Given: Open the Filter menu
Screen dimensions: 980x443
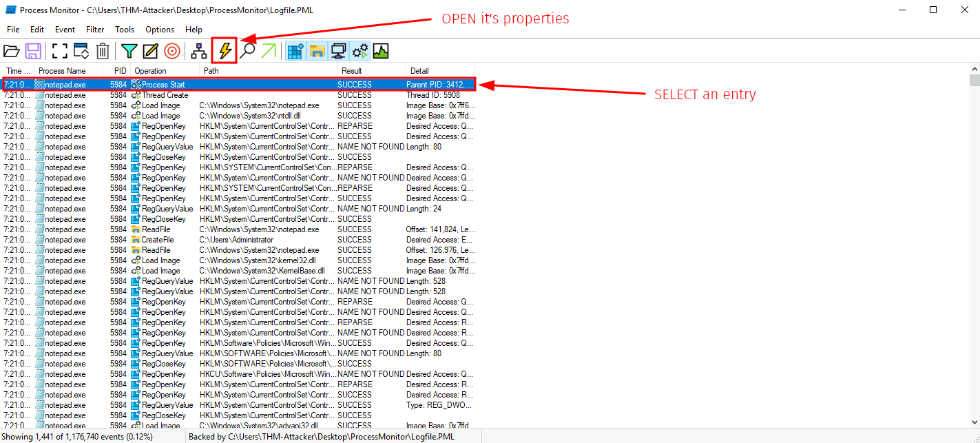Looking at the screenshot, I should pos(95,30).
